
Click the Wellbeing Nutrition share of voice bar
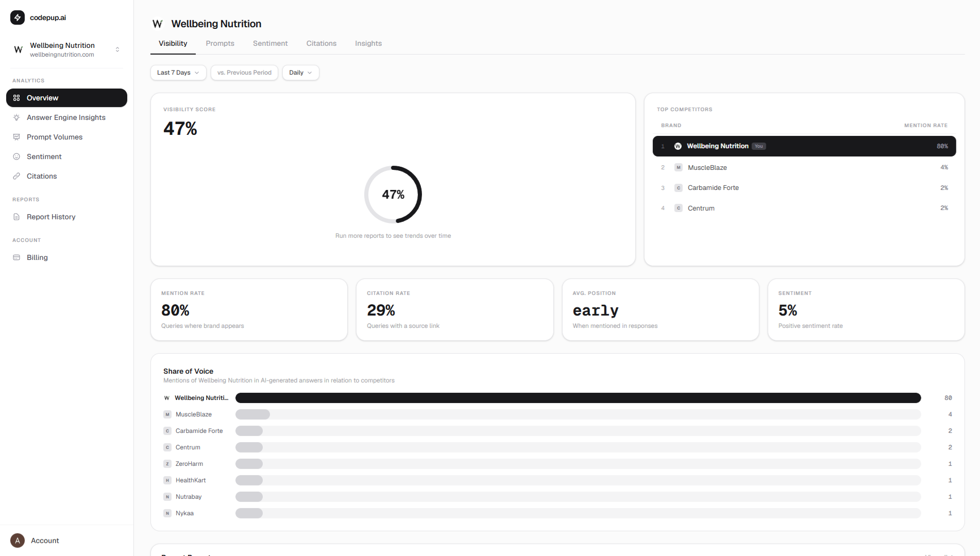[578, 398]
